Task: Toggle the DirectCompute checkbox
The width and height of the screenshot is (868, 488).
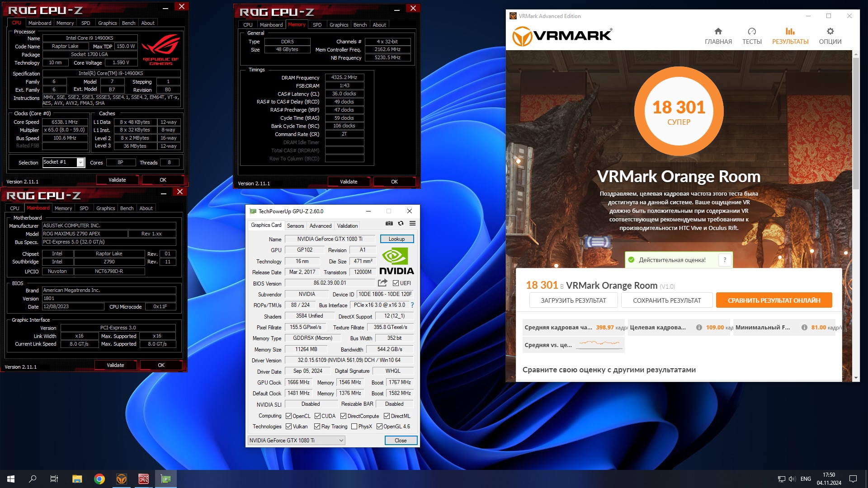Action: click(343, 416)
